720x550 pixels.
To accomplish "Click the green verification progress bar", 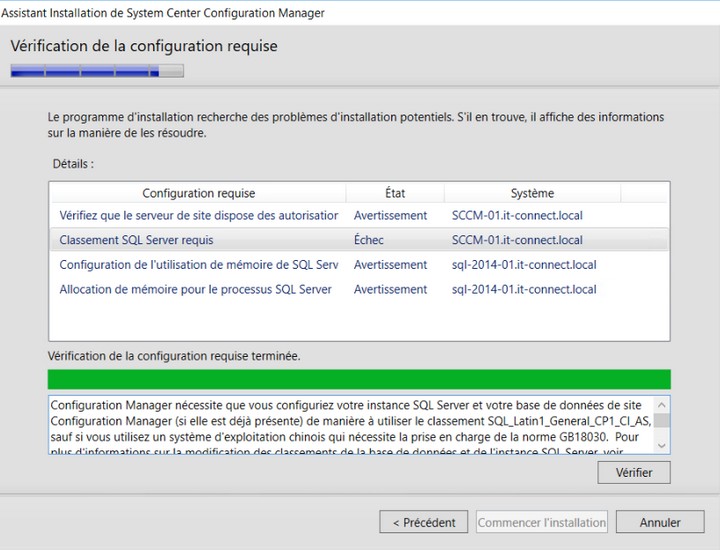I will pos(359,379).
